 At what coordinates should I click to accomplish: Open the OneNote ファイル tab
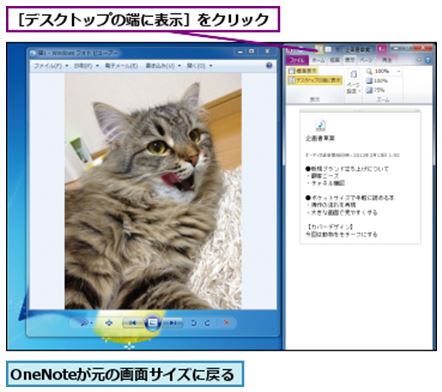pos(297,60)
